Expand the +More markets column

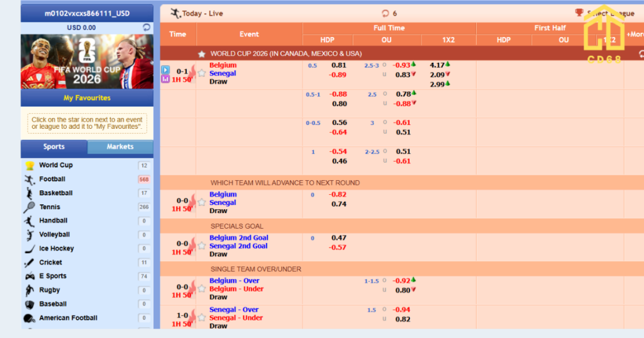(x=635, y=35)
